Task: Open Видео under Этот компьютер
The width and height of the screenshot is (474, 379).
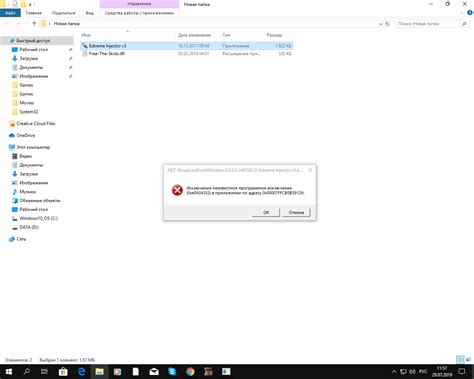Action: [x=26, y=156]
